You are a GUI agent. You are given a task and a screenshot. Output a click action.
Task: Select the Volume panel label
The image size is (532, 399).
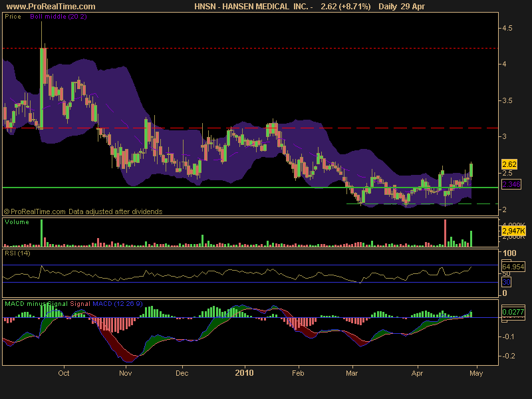coord(17,222)
